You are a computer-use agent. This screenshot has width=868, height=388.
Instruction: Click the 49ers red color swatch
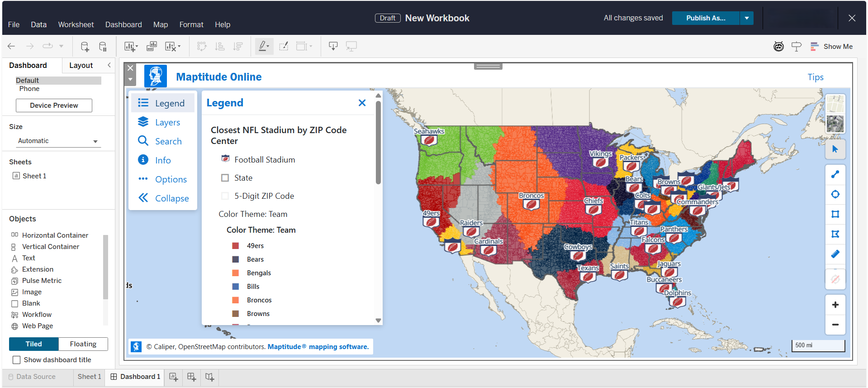pyautogui.click(x=236, y=246)
